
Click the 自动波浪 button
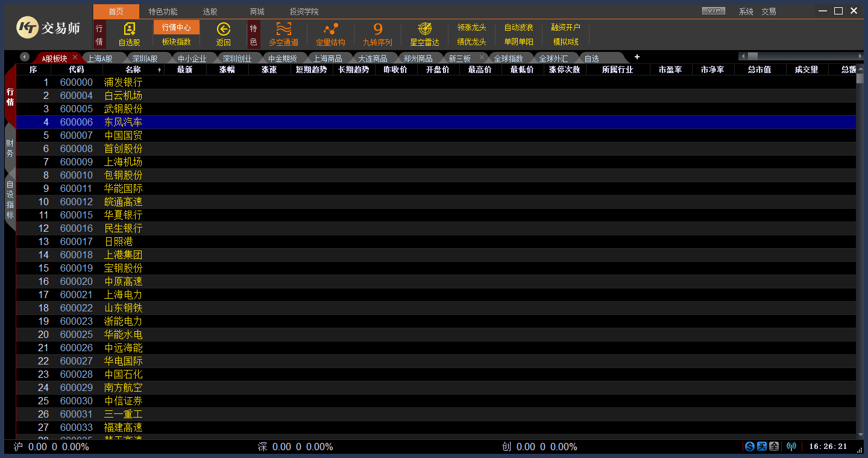pos(518,27)
